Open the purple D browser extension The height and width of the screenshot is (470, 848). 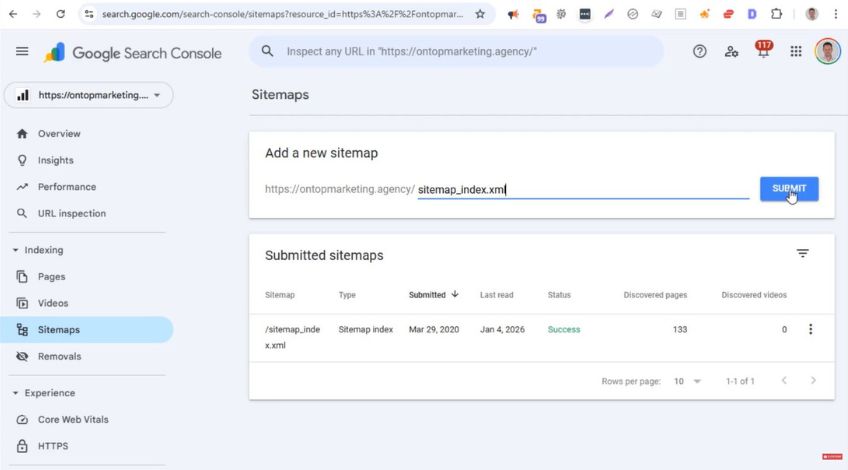pyautogui.click(x=752, y=15)
